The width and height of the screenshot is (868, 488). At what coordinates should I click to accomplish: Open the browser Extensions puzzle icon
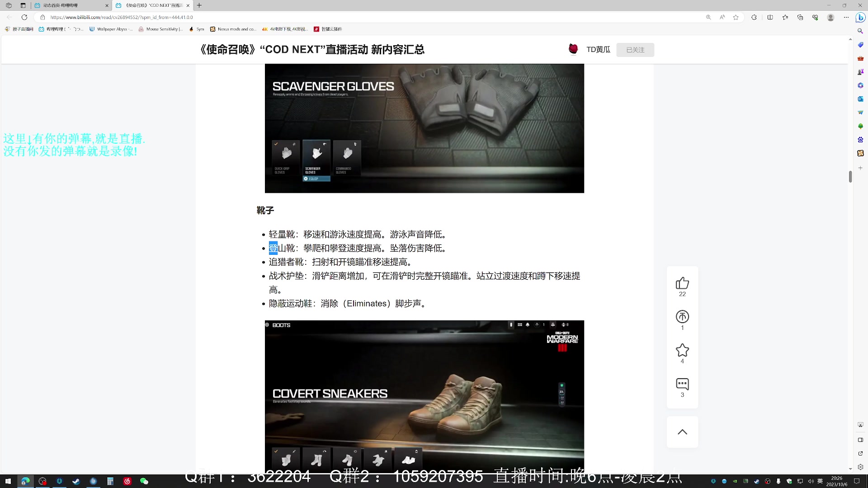pyautogui.click(x=754, y=17)
